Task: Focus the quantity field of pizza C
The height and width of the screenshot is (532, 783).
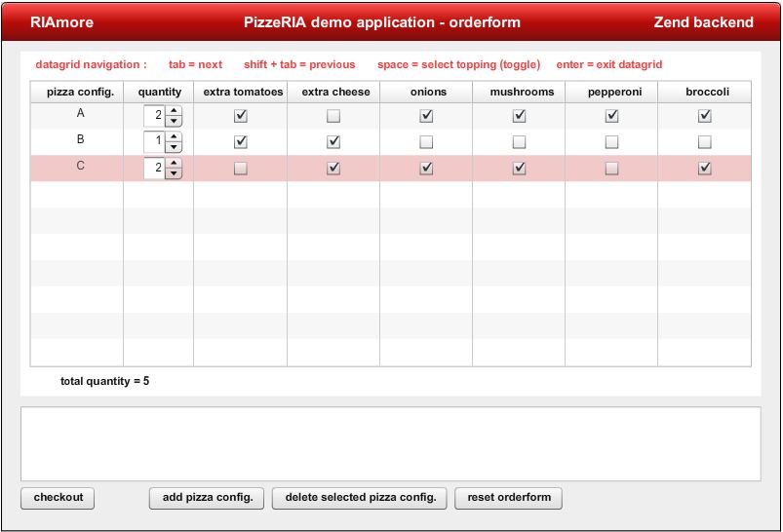Action: [x=154, y=169]
